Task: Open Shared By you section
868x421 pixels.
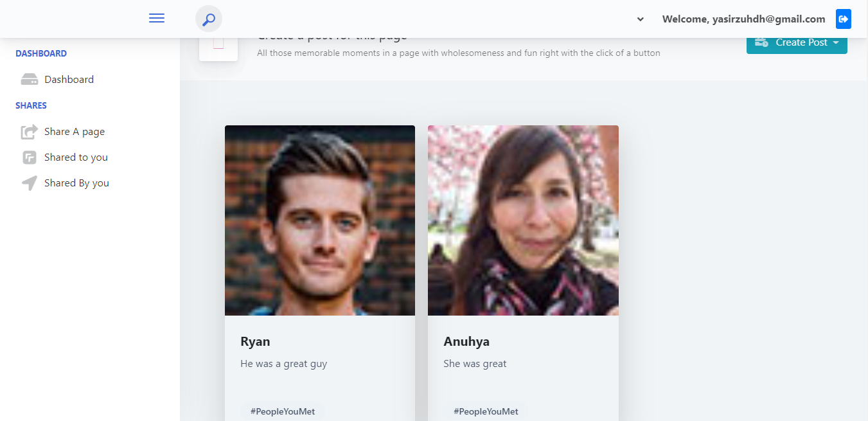Action: [x=76, y=183]
